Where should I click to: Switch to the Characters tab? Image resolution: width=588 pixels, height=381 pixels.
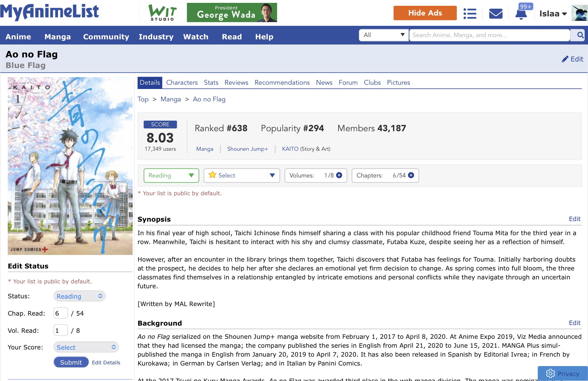pyautogui.click(x=182, y=83)
